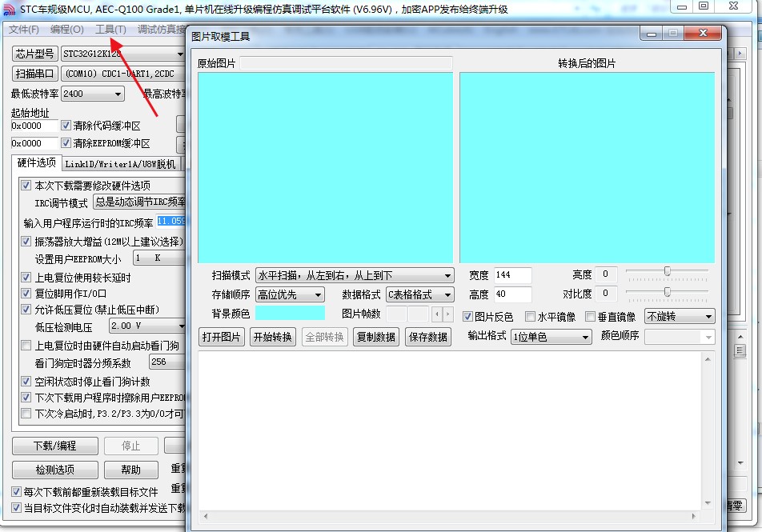Viewport: 762px width, 532px height.
Task: Enable 下次冷启动时 P3.2/P3.3 checkbox
Action: pos(26,414)
